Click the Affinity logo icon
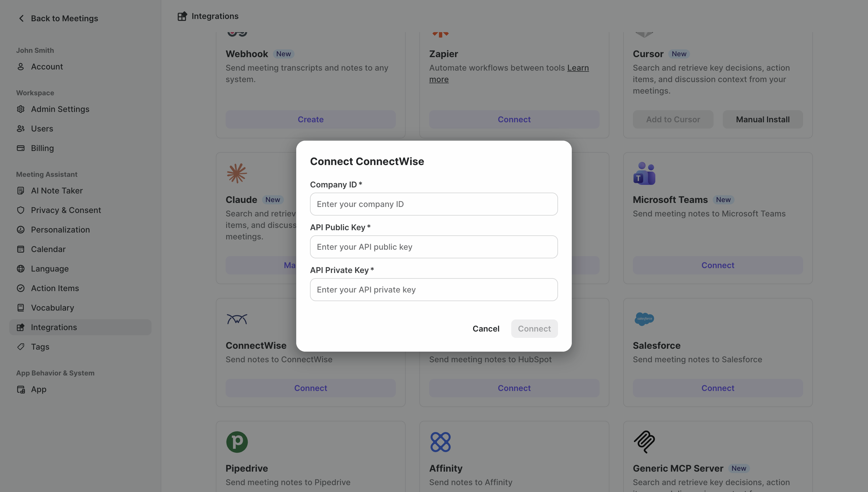The height and width of the screenshot is (492, 868). (440, 442)
